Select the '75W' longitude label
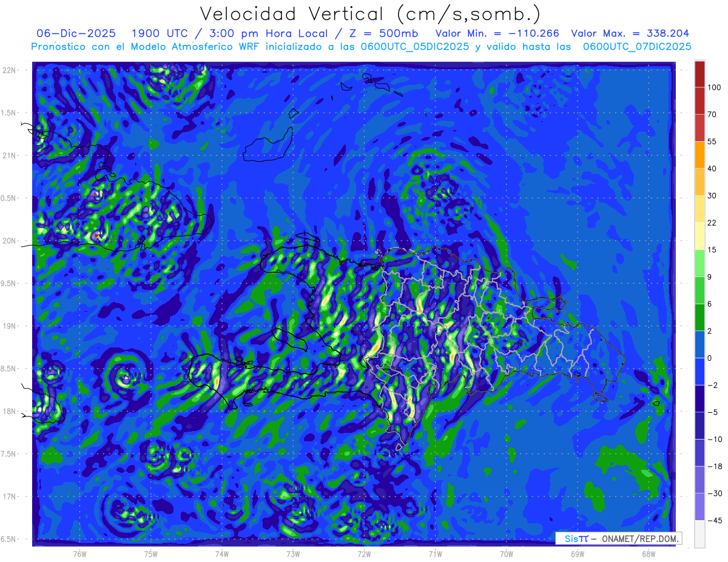 click(x=151, y=554)
